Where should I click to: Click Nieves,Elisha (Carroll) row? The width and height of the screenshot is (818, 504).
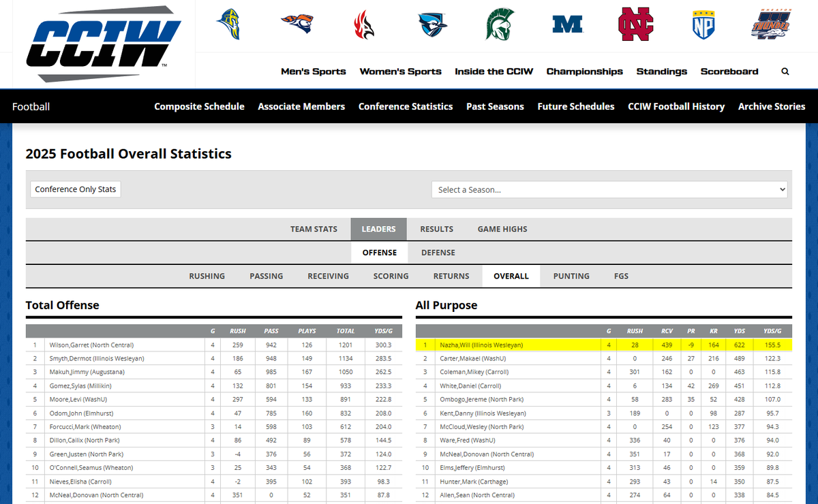point(214,482)
